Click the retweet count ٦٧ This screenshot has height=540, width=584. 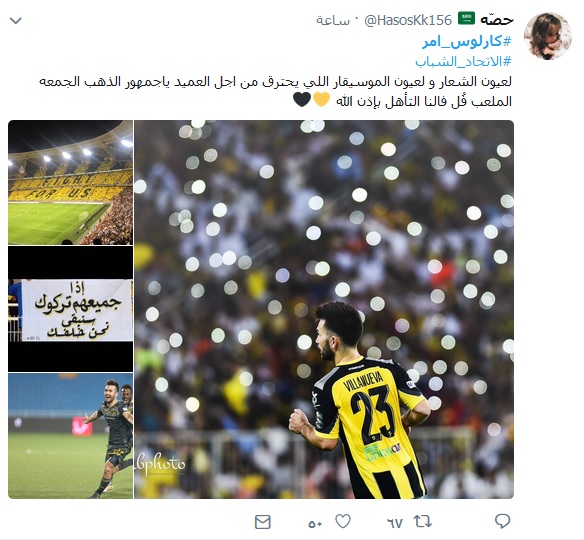395,523
